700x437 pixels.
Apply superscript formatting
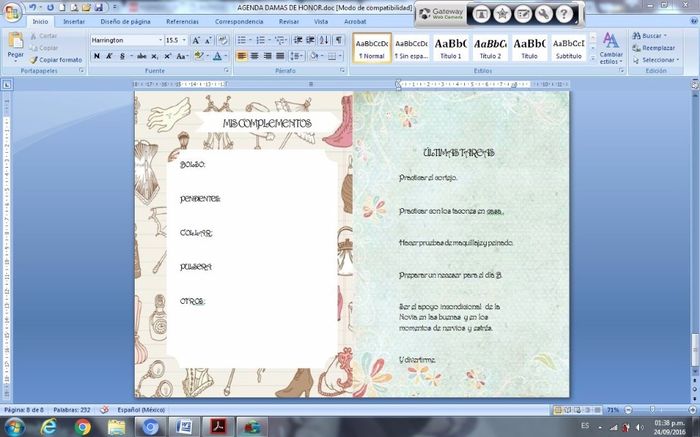point(167,56)
